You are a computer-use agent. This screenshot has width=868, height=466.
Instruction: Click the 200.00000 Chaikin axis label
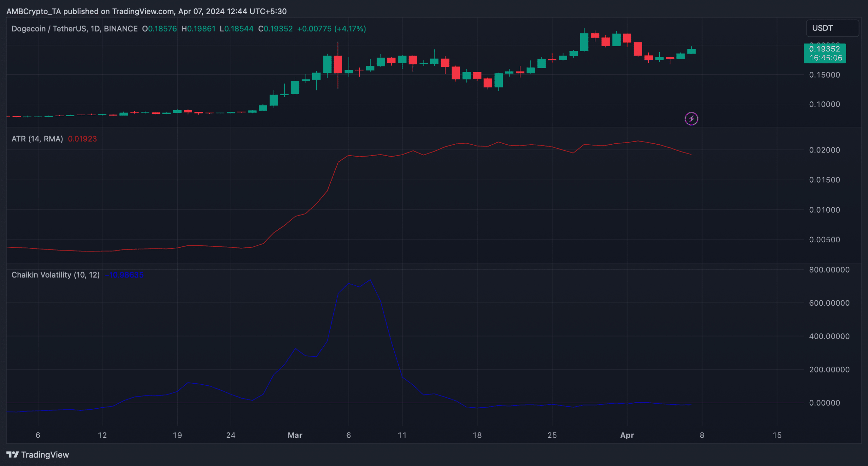tap(829, 370)
